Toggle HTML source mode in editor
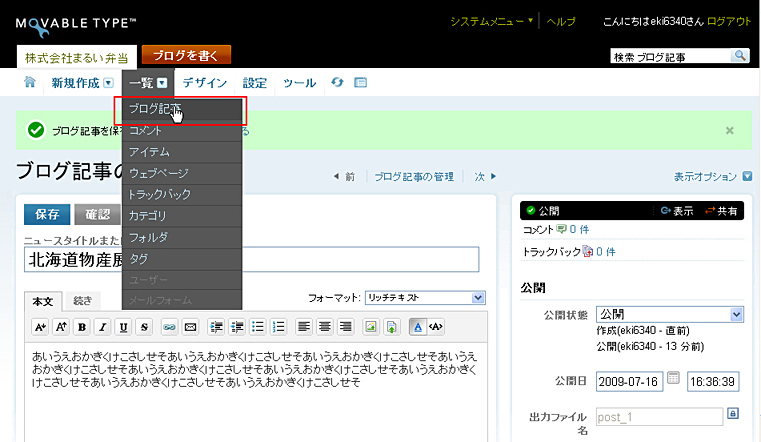 (x=436, y=327)
